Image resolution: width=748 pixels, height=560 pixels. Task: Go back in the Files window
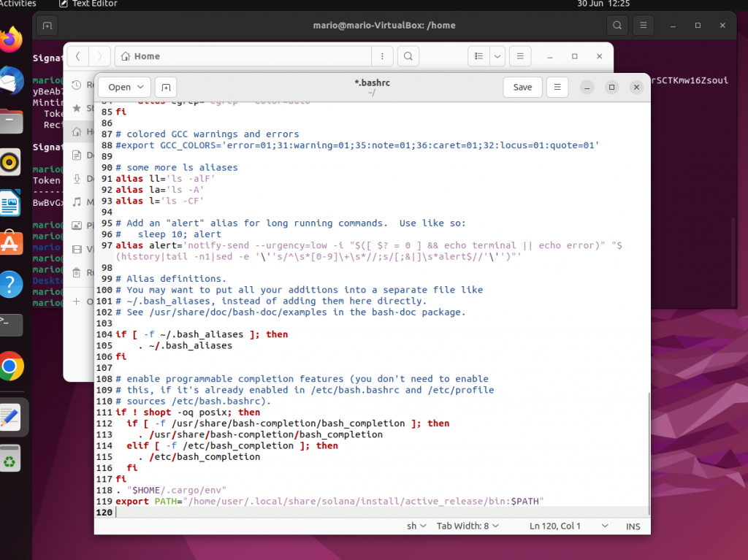[77, 56]
